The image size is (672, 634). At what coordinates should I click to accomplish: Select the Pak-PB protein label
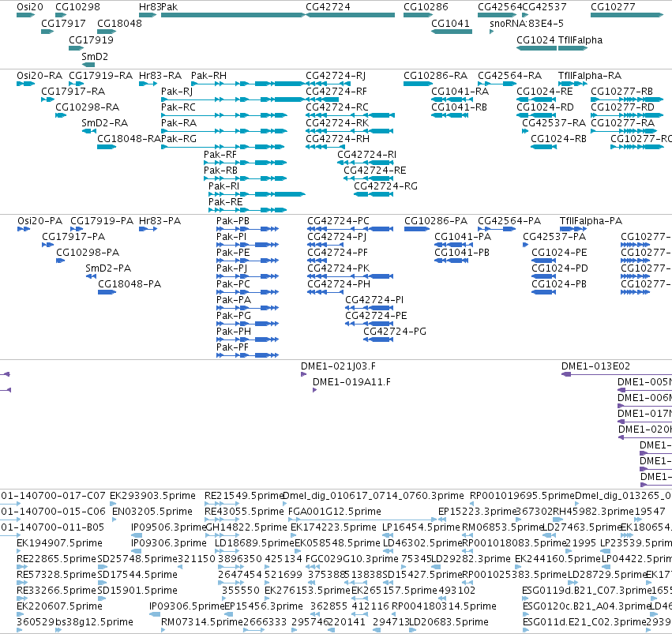click(x=233, y=221)
